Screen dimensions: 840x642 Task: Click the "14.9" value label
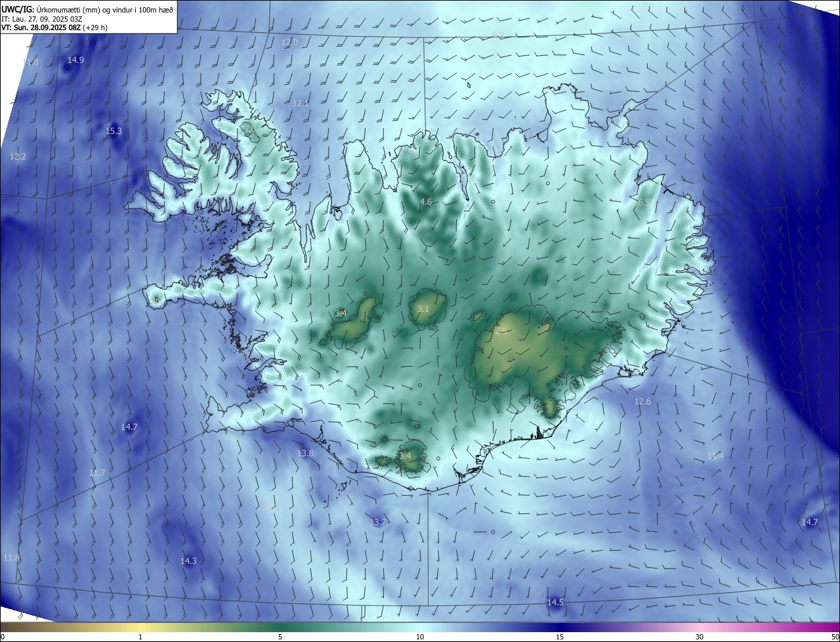tap(75, 60)
